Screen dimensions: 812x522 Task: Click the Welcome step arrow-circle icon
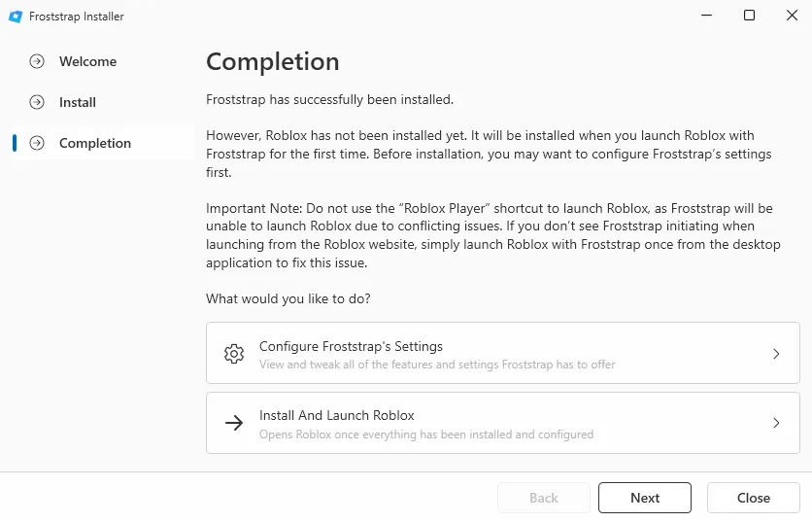[37, 61]
